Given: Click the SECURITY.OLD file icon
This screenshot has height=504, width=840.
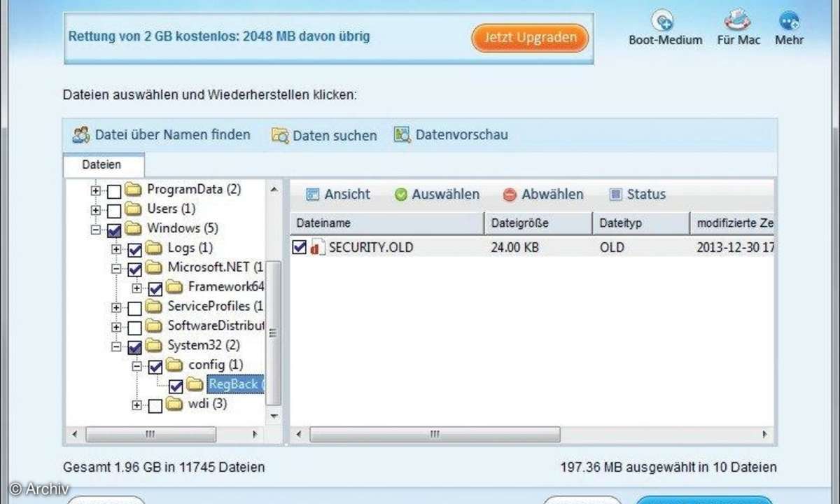Looking at the screenshot, I should pos(317,247).
